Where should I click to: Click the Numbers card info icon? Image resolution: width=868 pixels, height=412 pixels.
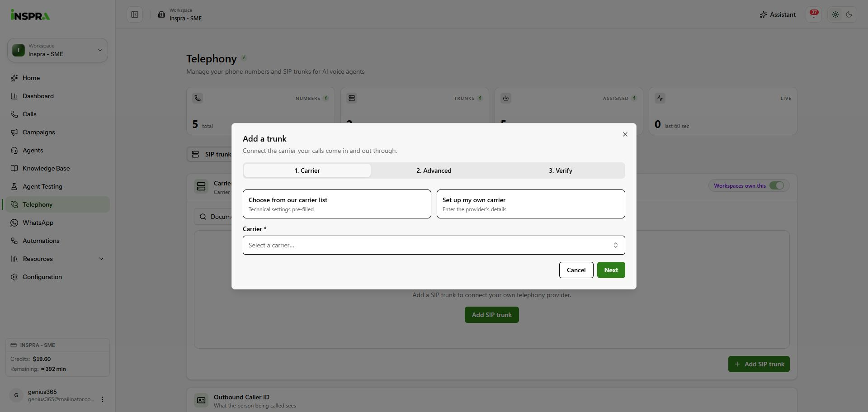[x=326, y=98]
